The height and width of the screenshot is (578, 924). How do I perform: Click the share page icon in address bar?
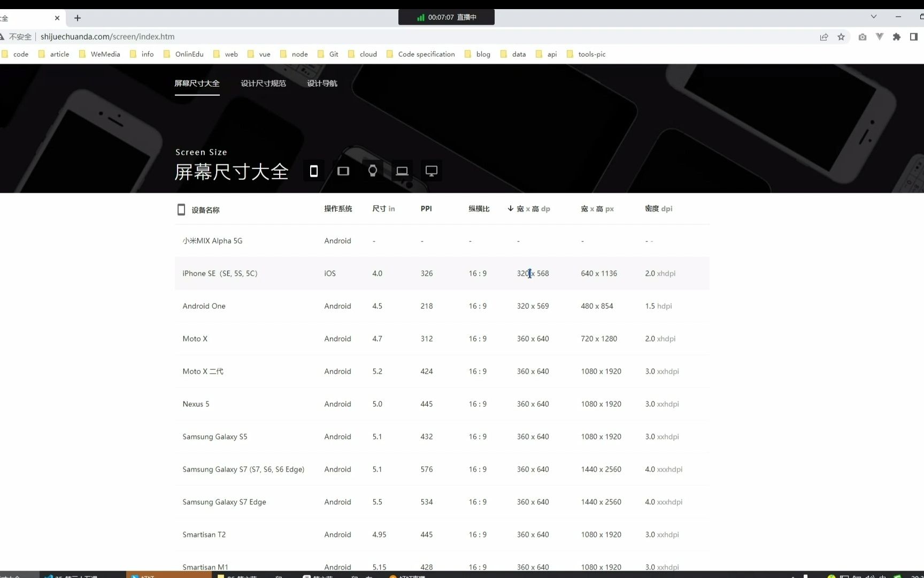824,37
